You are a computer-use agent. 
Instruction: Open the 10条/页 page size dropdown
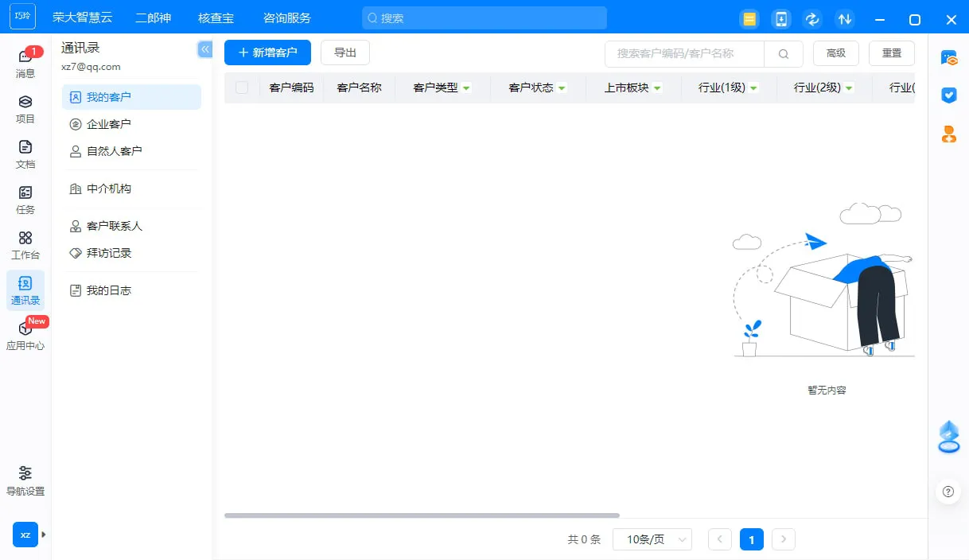(x=652, y=539)
